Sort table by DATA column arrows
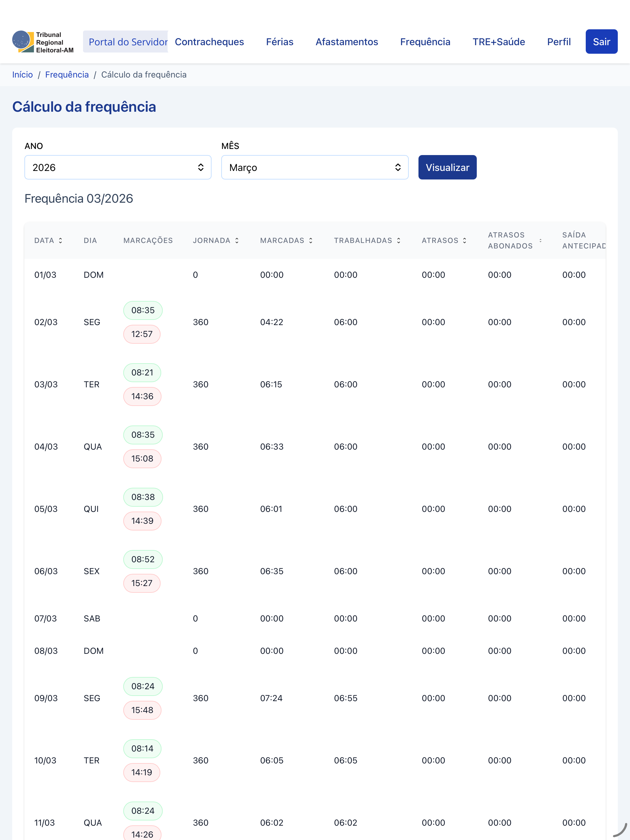The height and width of the screenshot is (840, 630). pos(60,241)
